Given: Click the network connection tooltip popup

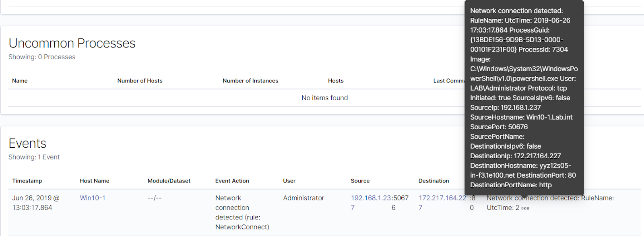Looking at the screenshot, I should point(524,98).
